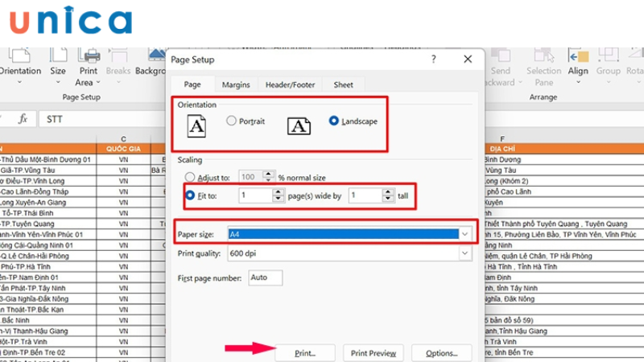Open Align dropdown chevron in ribbon
This screenshot has height=362, width=644.
(x=578, y=83)
